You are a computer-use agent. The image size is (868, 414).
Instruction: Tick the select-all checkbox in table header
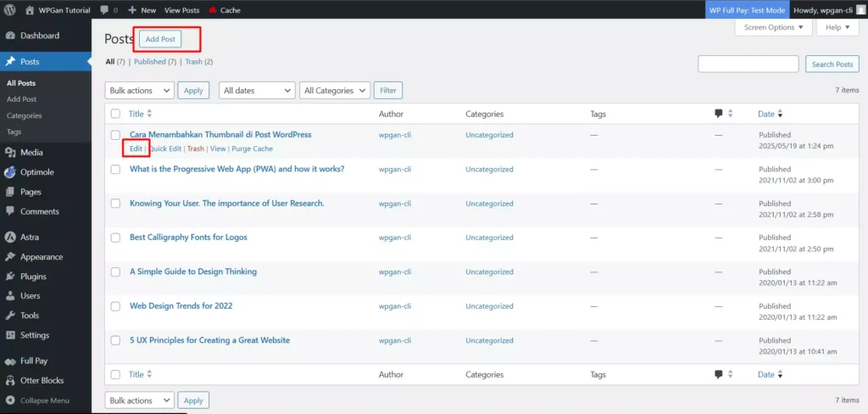click(x=115, y=114)
